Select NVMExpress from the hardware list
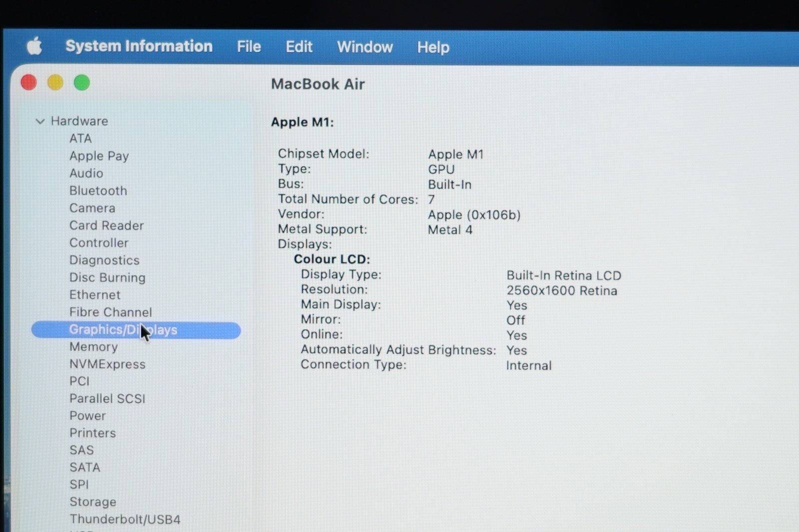The height and width of the screenshot is (532, 799). (x=107, y=364)
